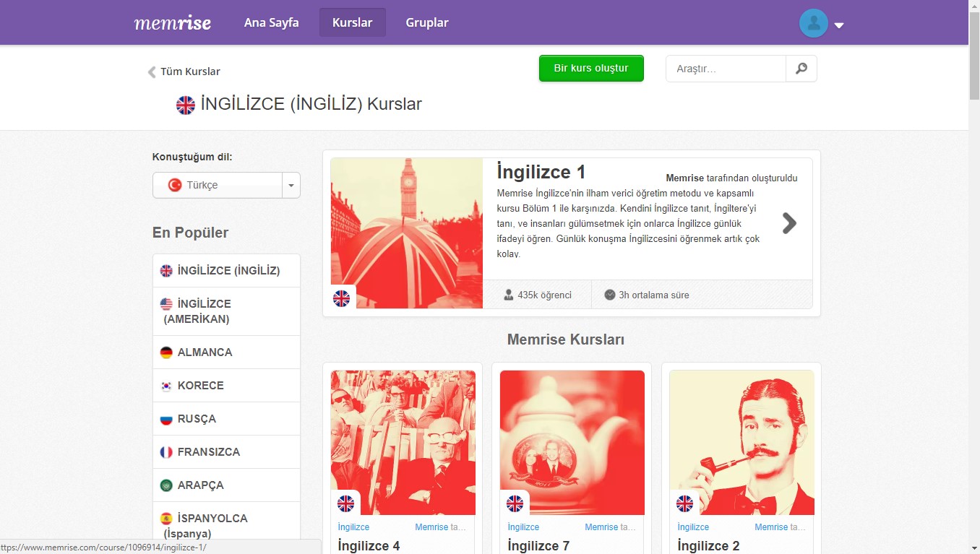
Task: Select Türkçe language combo box
Action: (226, 185)
